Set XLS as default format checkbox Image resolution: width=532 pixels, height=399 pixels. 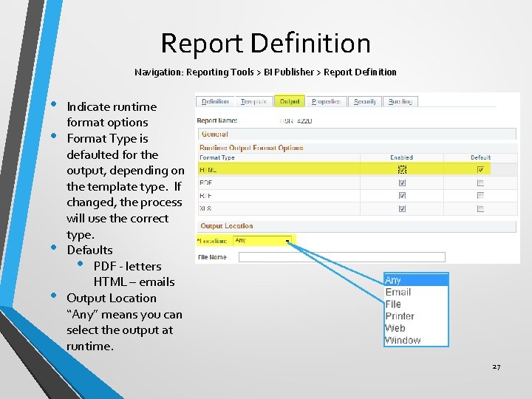[480, 208]
